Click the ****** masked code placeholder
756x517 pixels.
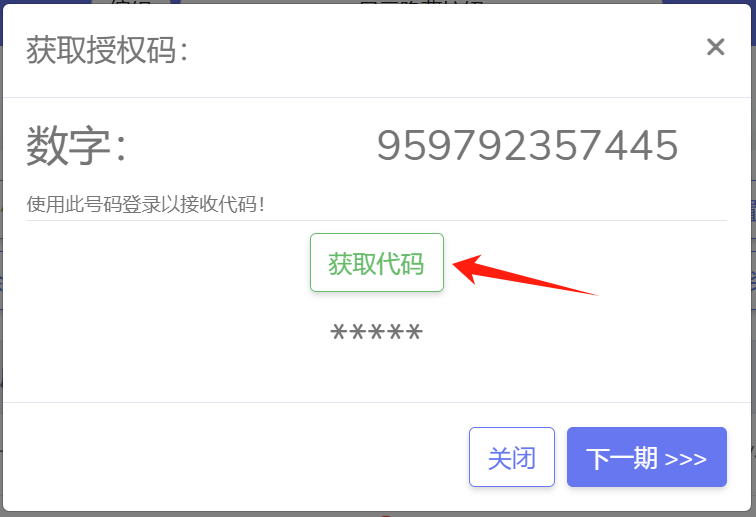tap(377, 332)
